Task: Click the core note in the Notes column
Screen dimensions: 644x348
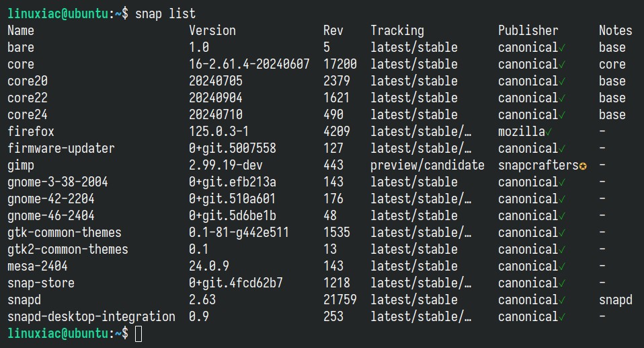Action: 612,64
